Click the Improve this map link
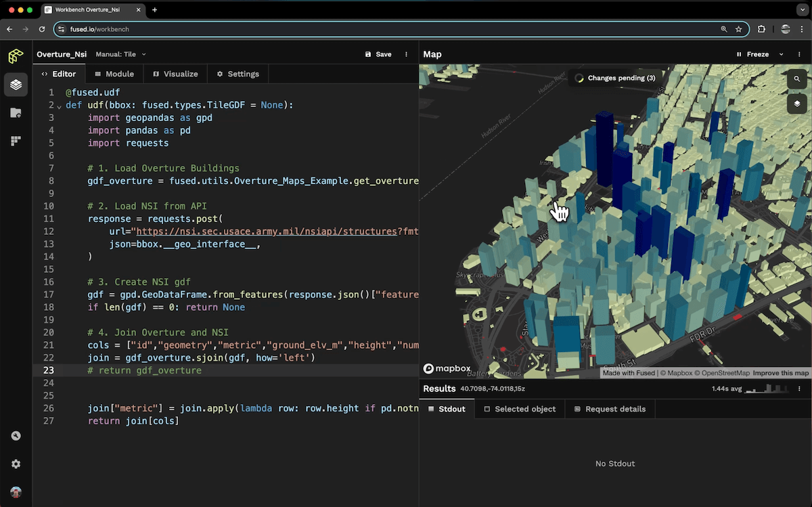Screen dimensions: 812x507 click(x=781, y=373)
